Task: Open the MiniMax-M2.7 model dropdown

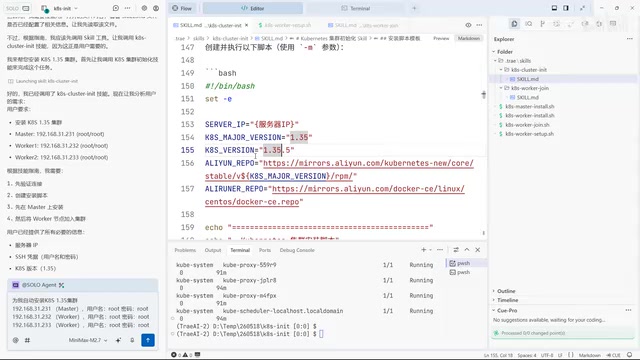Action: [88, 340]
